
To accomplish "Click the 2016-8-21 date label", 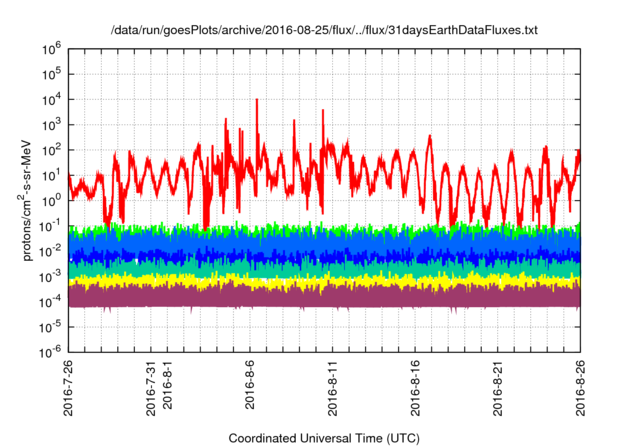I will [497, 388].
